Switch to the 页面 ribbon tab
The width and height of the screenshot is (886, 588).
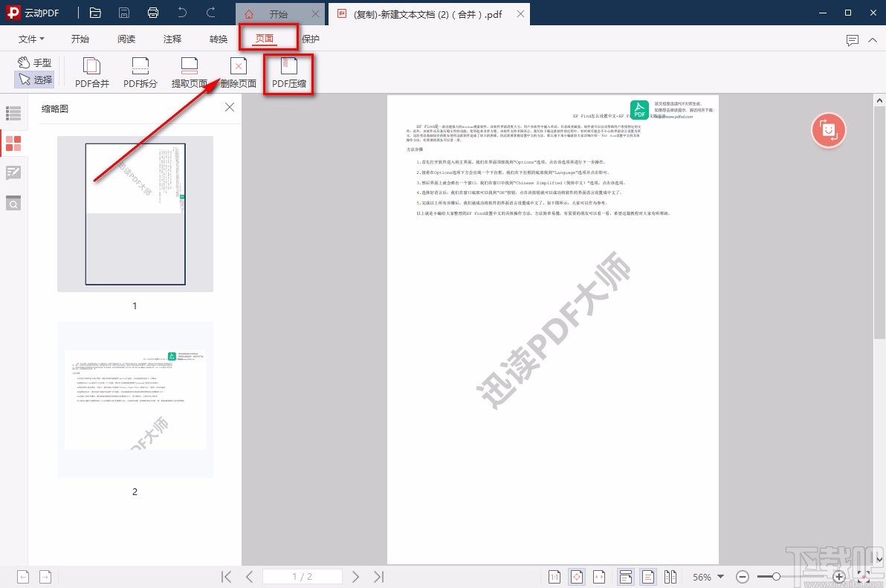click(x=265, y=39)
